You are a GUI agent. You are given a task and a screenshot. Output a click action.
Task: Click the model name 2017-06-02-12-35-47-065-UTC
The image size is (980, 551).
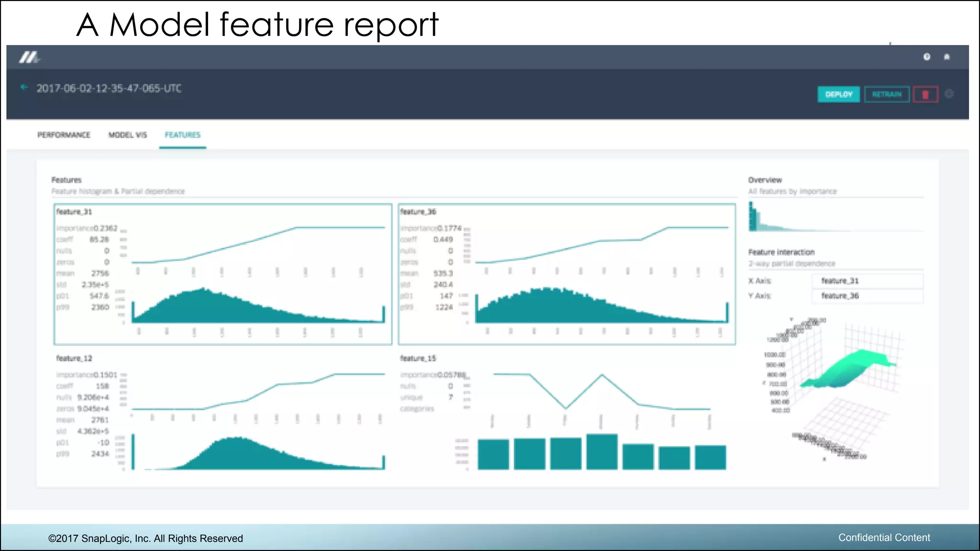pos(109,88)
